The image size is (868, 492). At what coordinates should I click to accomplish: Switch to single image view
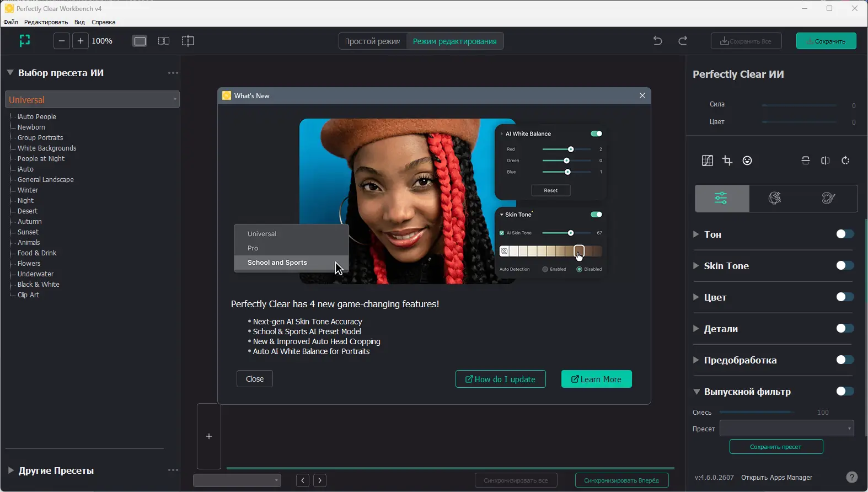pyautogui.click(x=140, y=41)
